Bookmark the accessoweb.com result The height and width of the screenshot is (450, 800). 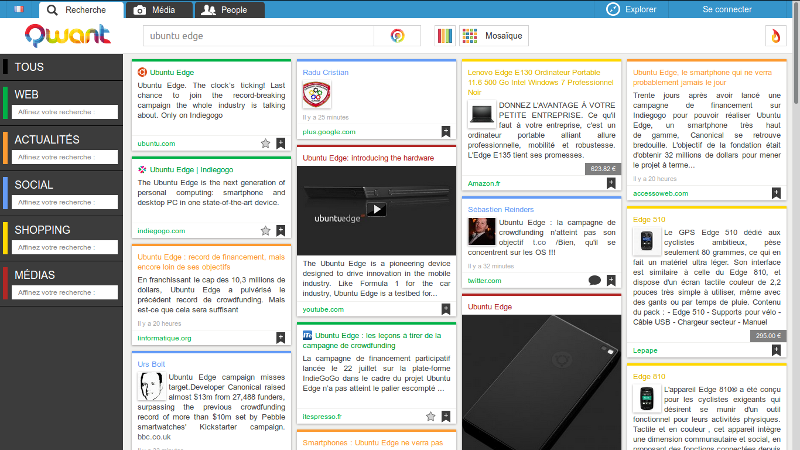[x=776, y=193]
